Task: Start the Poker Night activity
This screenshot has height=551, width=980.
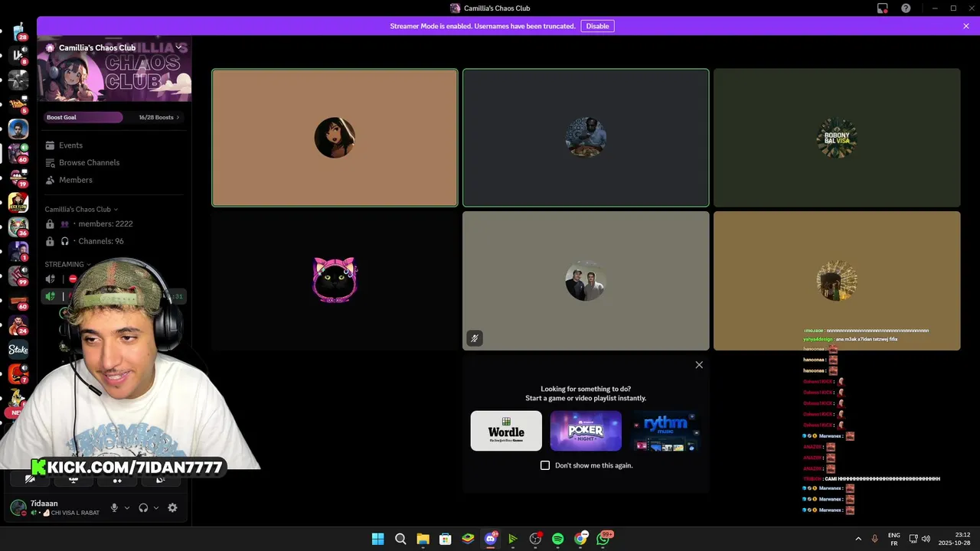Action: [x=586, y=431]
